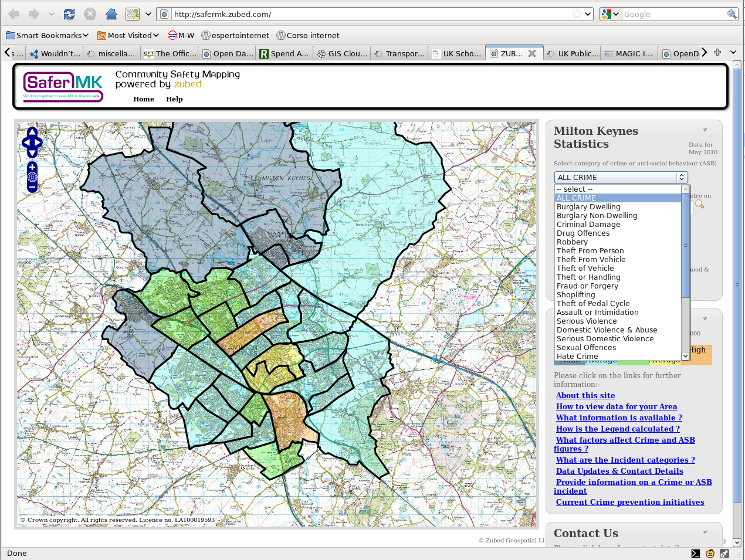Click the terminal icon in the status bar
745x560 pixels.
pyautogui.click(x=695, y=553)
